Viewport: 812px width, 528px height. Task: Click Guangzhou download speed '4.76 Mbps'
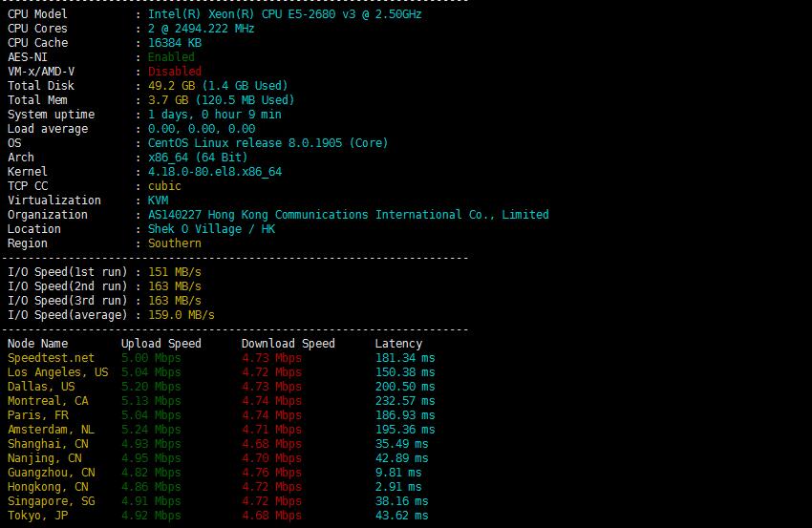(x=272, y=473)
